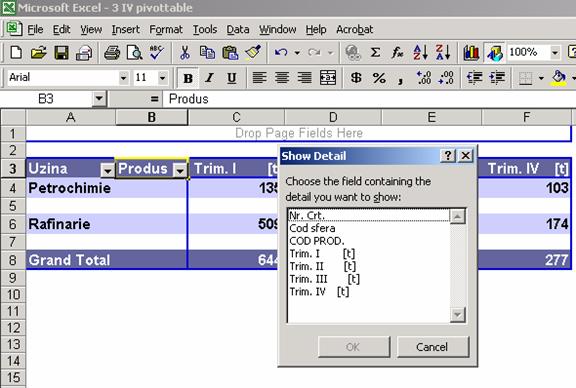Open Print Preview with the magnifier page icon

tap(134, 53)
